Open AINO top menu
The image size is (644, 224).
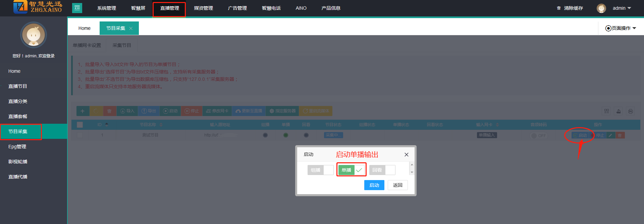(x=301, y=8)
